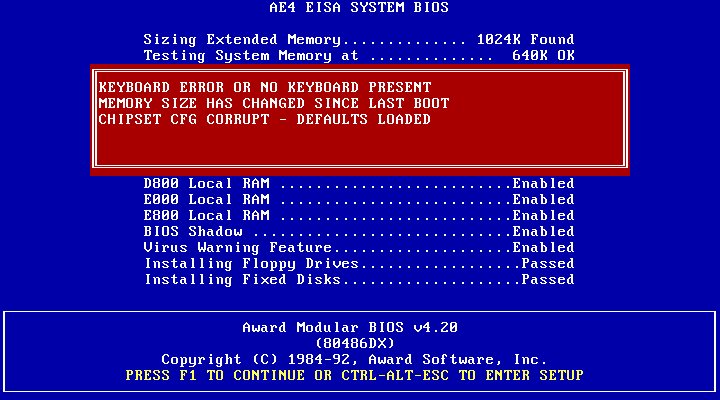Click the 1024K Found memory value
This screenshot has height=400, width=720.
pos(522,39)
